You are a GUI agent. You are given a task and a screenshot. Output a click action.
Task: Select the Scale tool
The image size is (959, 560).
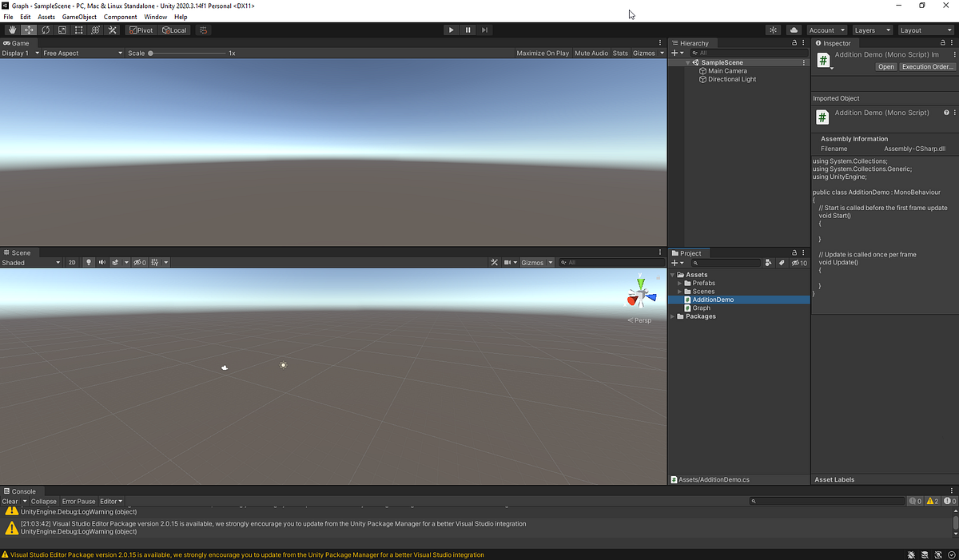(62, 30)
